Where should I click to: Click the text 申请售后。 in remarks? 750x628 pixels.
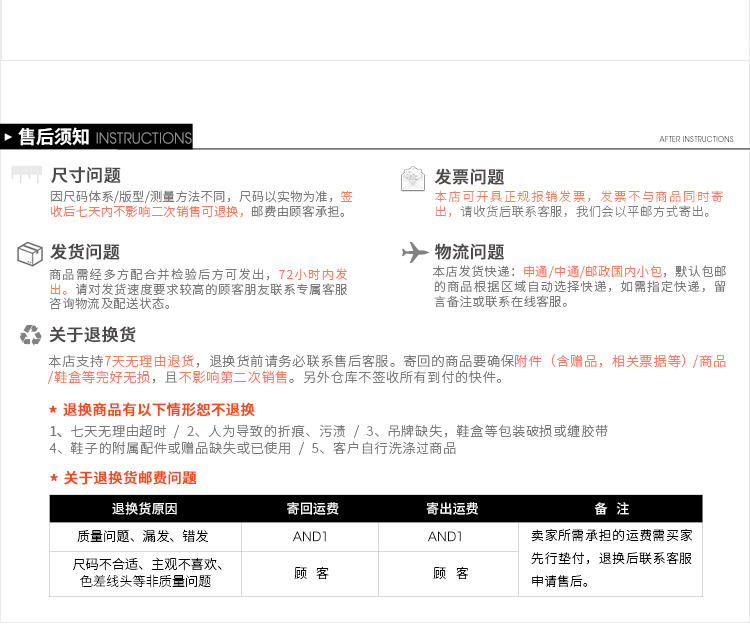pyautogui.click(x=560, y=582)
